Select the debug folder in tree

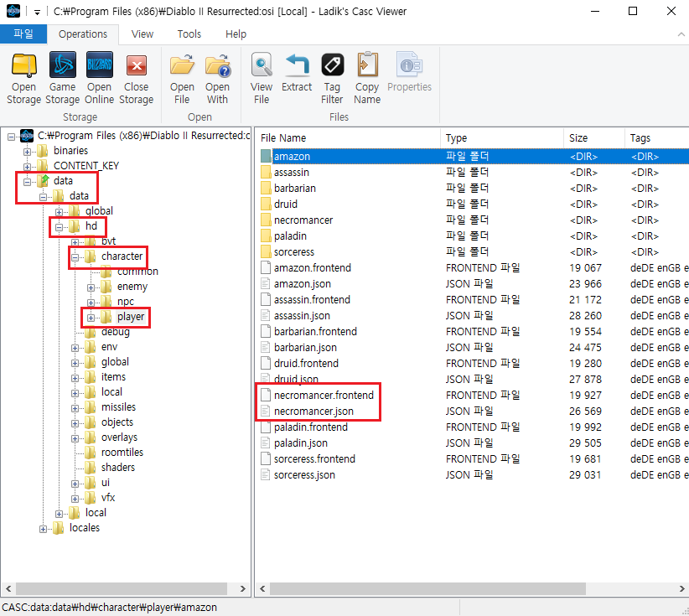[x=116, y=332]
